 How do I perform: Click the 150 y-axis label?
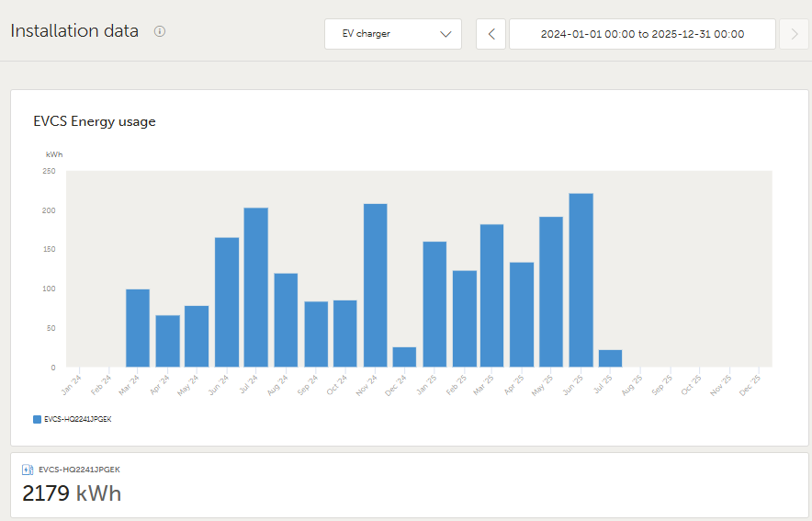pyautogui.click(x=49, y=250)
